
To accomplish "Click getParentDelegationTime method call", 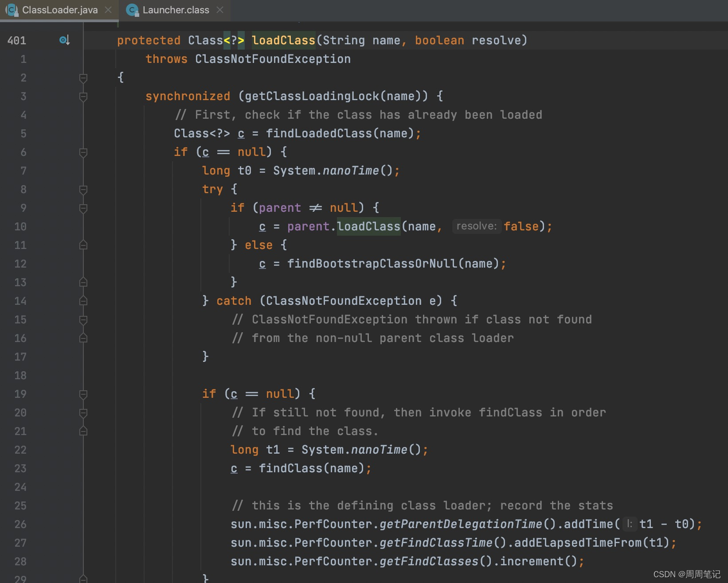I will click(461, 524).
